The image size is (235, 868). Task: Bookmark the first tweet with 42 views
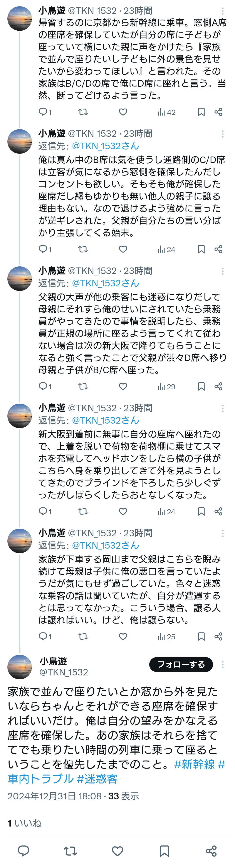pyautogui.click(x=201, y=112)
